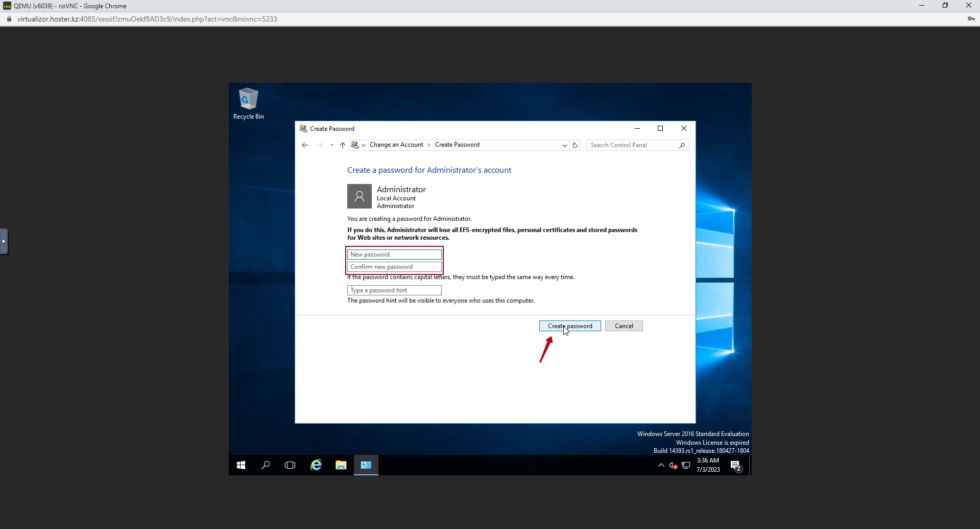The width and height of the screenshot is (980, 529).
Task: Click the muted volume tray icon
Action: click(673, 465)
